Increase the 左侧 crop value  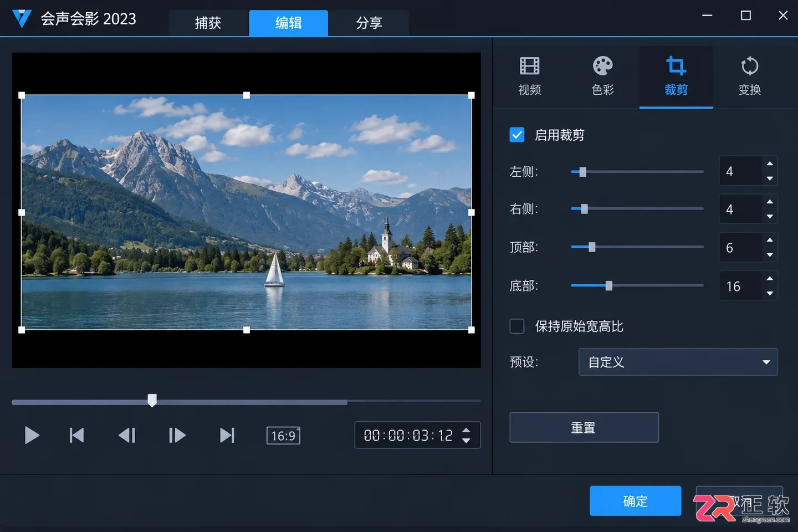click(x=770, y=164)
